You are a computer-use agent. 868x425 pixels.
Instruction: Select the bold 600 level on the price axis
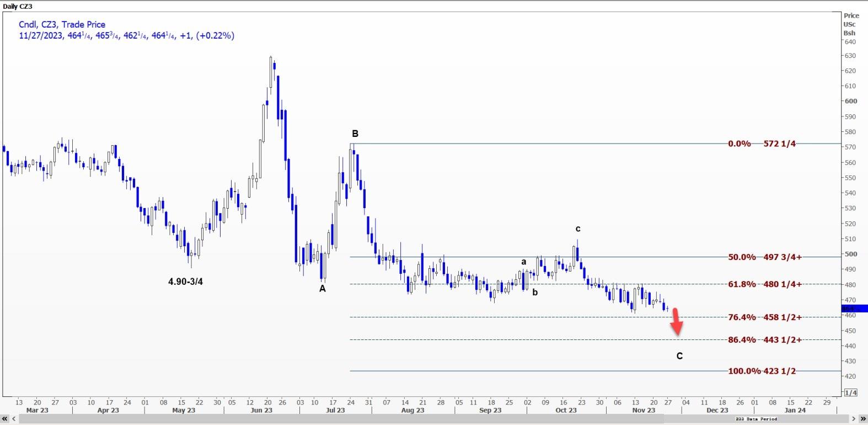[851, 102]
